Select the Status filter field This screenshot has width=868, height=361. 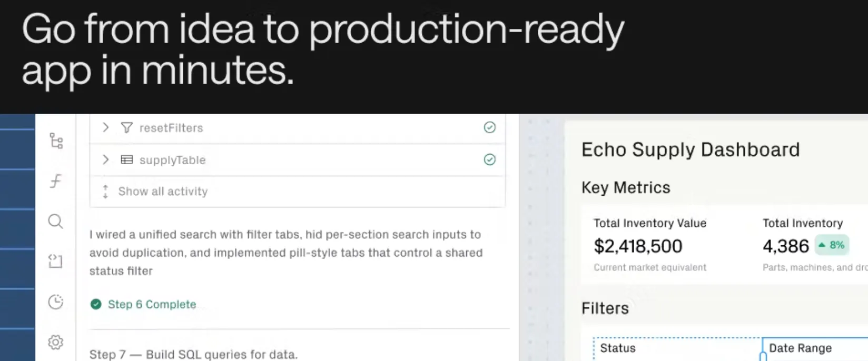coord(677,349)
